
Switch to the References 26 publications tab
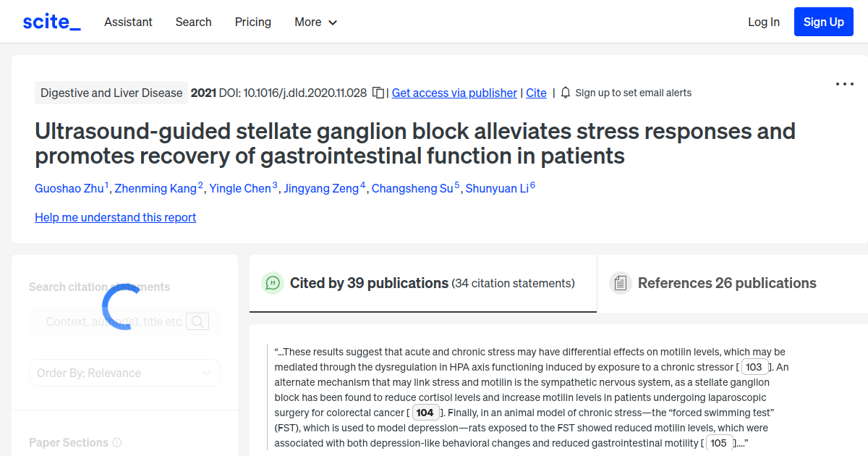point(726,282)
